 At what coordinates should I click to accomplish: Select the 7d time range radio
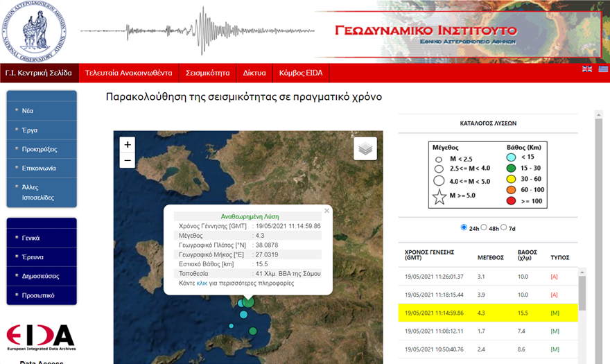504,227
